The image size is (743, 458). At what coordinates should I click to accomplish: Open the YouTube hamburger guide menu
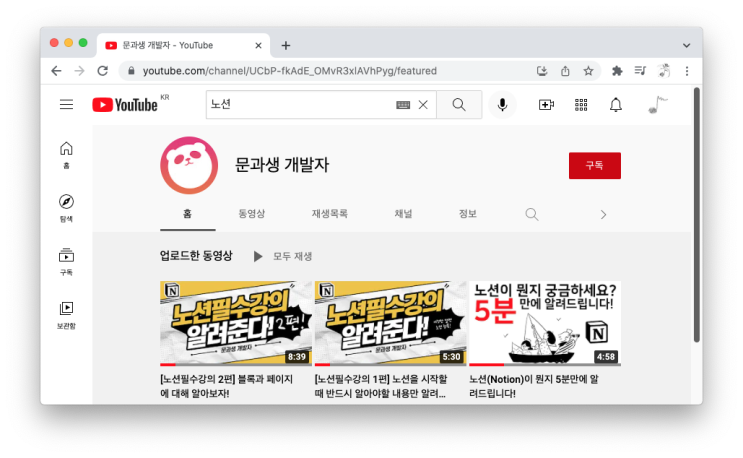[x=66, y=104]
